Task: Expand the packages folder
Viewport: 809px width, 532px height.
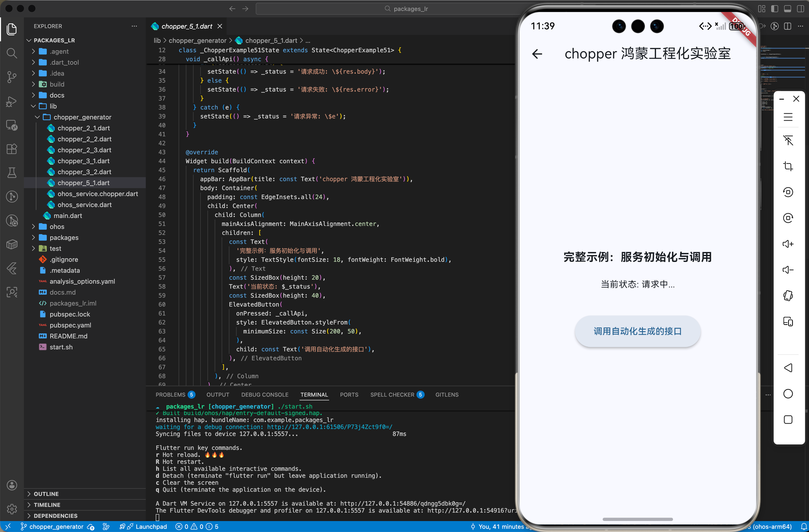Action: pos(64,238)
